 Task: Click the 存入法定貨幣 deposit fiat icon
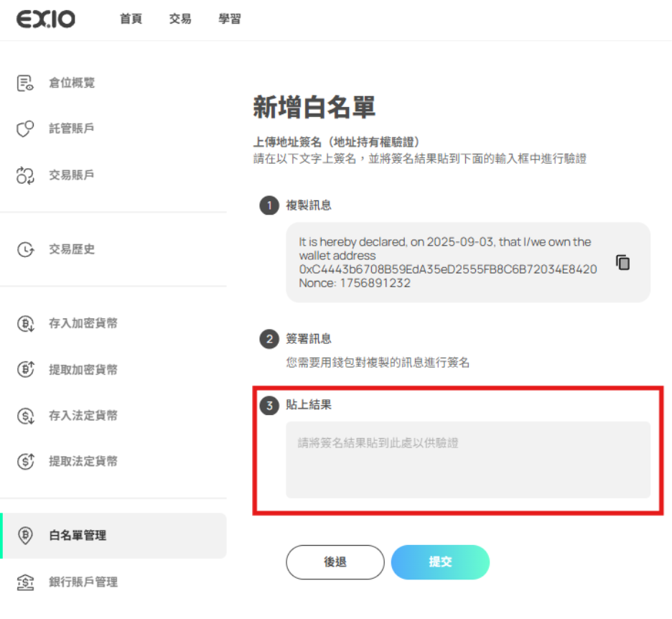(25, 416)
